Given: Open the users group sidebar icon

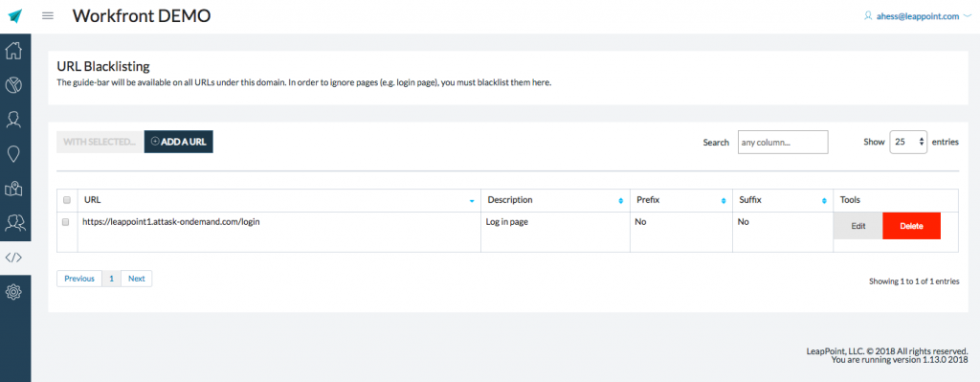Looking at the screenshot, I should point(13,222).
